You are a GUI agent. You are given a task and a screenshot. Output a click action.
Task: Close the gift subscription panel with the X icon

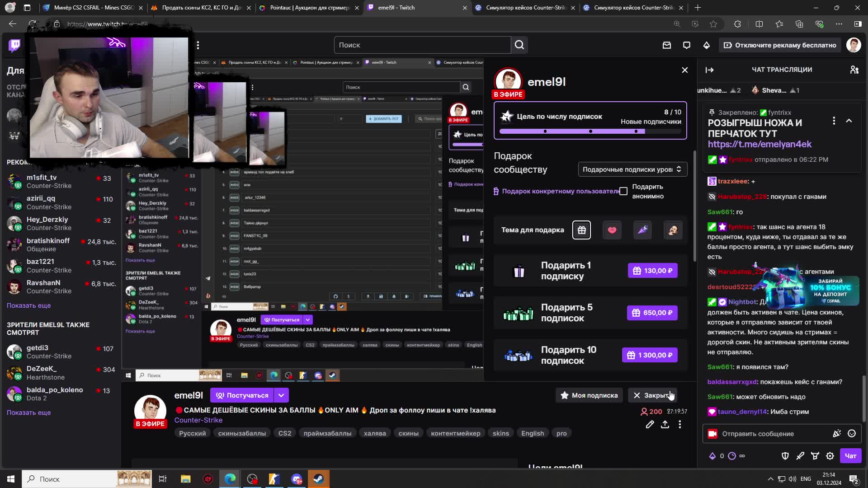[685, 70]
